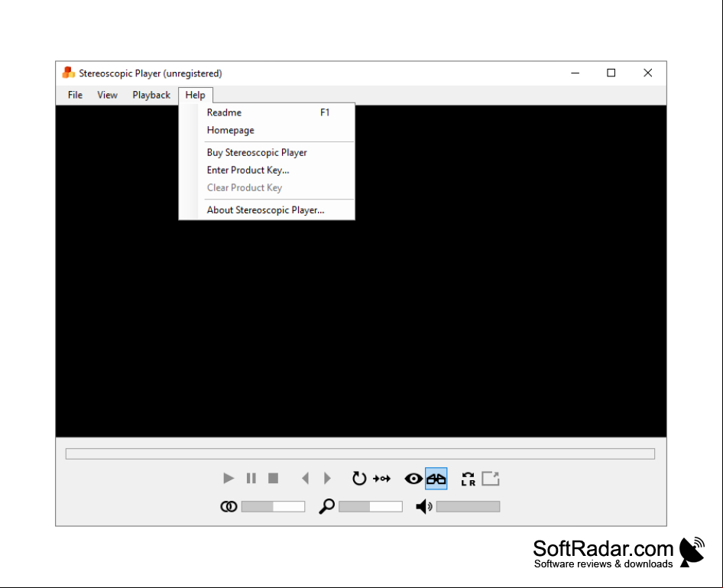Open the Playback menu
This screenshot has height=588, width=723.
click(151, 95)
